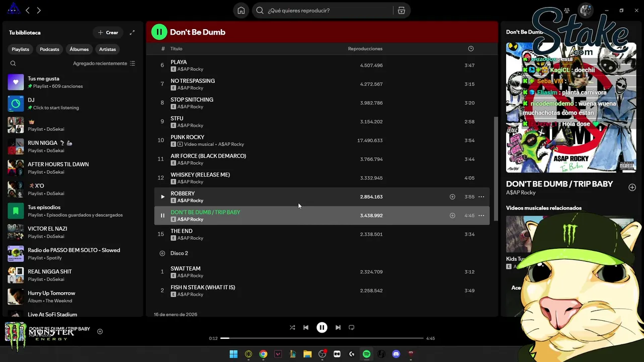Image resolution: width=644 pixels, height=362 pixels.
Task: Open Radio de PASSO BEM SOLTO playlist
Action: [x=73, y=254]
